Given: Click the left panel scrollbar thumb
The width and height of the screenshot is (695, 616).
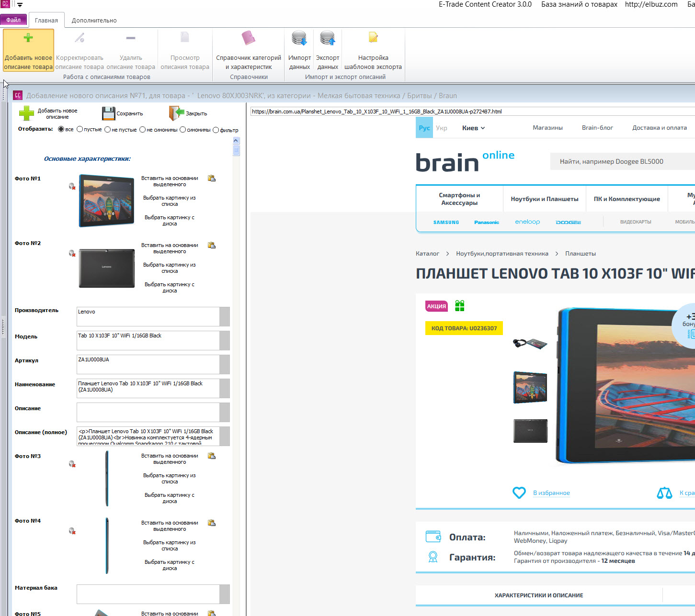Looking at the screenshot, I should coord(236,150).
